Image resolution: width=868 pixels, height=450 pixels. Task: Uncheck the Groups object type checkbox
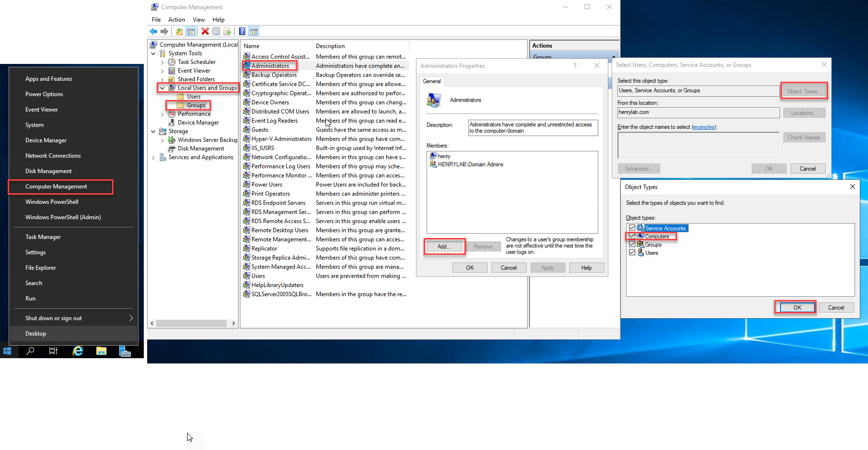click(632, 244)
